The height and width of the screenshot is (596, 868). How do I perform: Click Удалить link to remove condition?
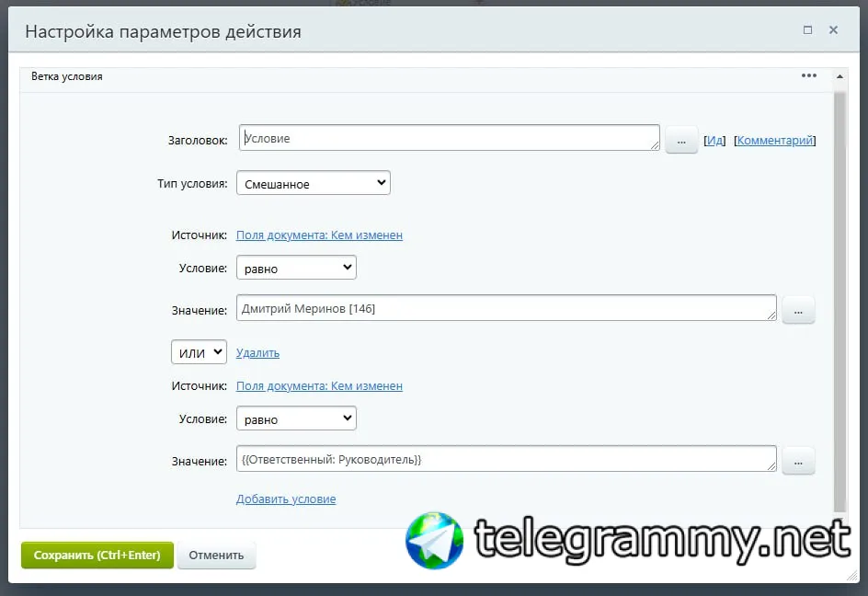coord(258,353)
